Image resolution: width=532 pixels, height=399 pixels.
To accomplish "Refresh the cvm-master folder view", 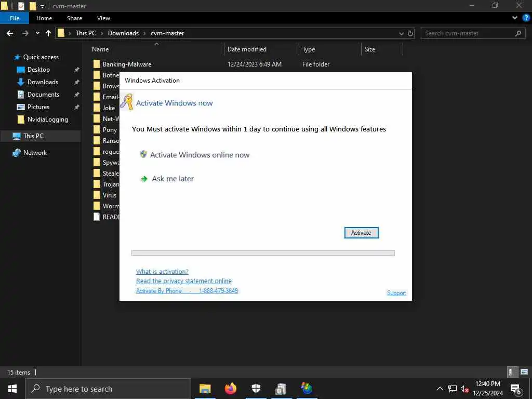I will point(410,33).
